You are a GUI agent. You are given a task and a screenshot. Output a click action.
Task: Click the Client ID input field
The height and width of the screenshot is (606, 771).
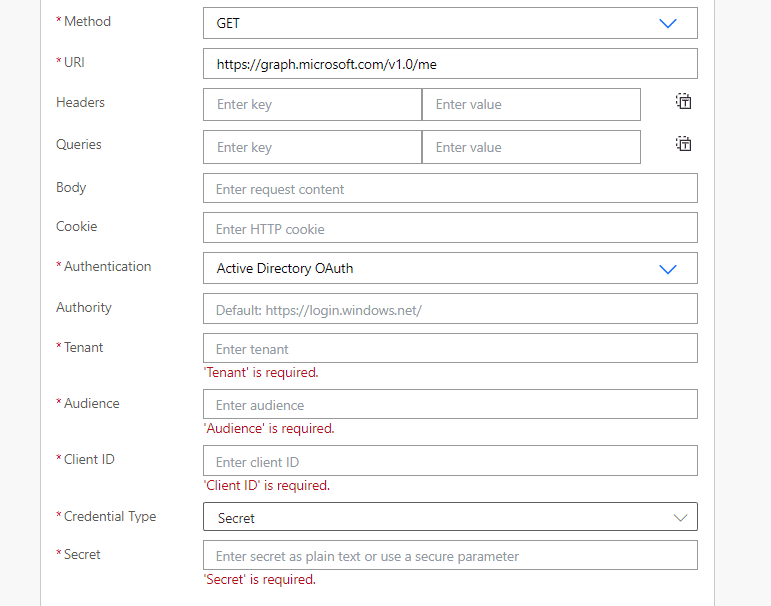(x=450, y=460)
